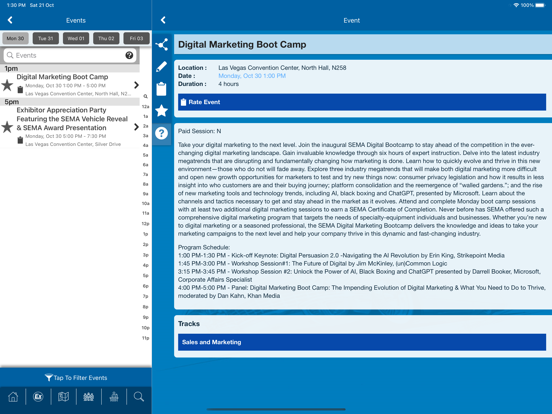Open the clipboard icon in the sidebar

pyautogui.click(x=162, y=89)
